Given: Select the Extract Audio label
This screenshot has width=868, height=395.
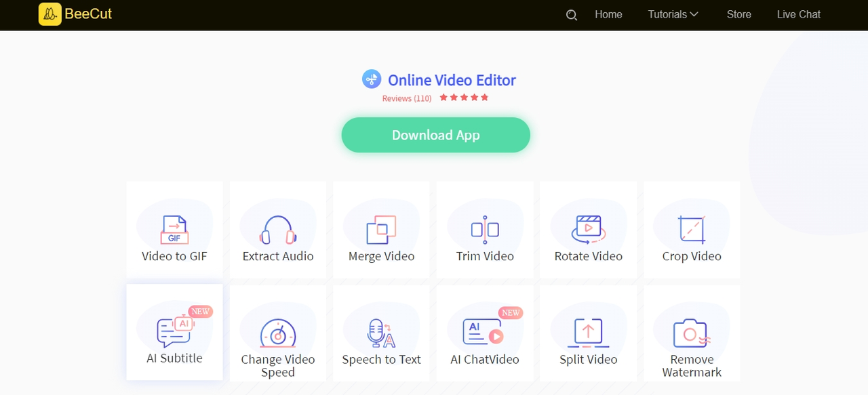Looking at the screenshot, I should pos(278,256).
